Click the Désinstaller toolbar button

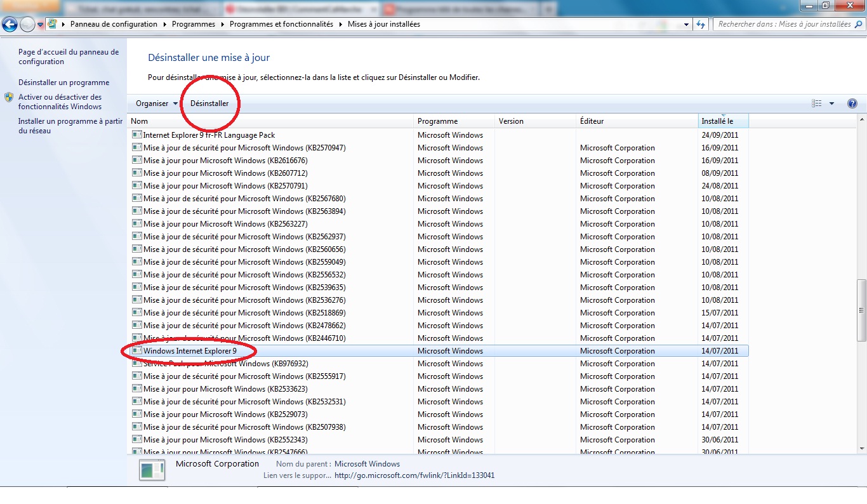[x=209, y=103]
